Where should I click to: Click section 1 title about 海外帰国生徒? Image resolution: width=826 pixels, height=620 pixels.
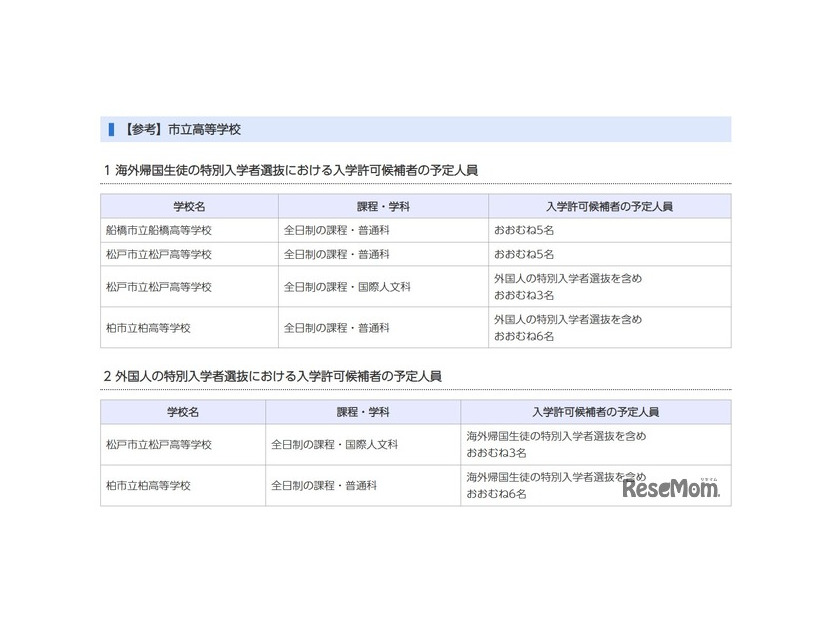(x=291, y=171)
